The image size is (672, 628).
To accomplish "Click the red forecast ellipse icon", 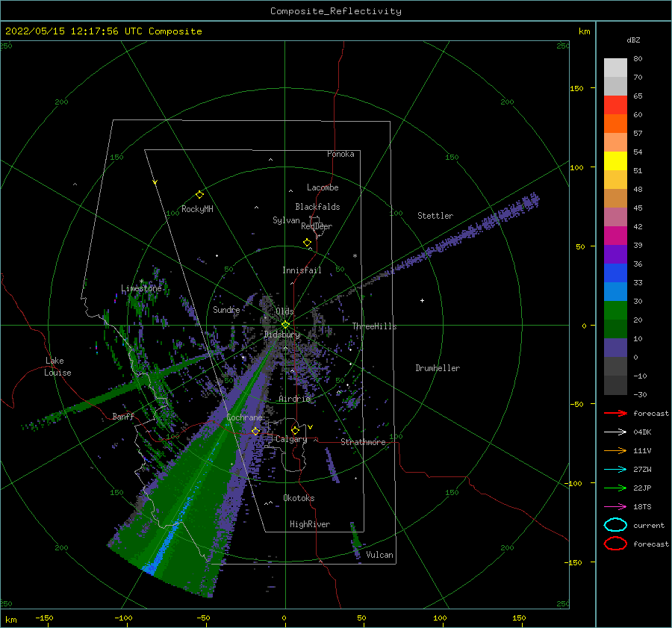I will 615,544.
